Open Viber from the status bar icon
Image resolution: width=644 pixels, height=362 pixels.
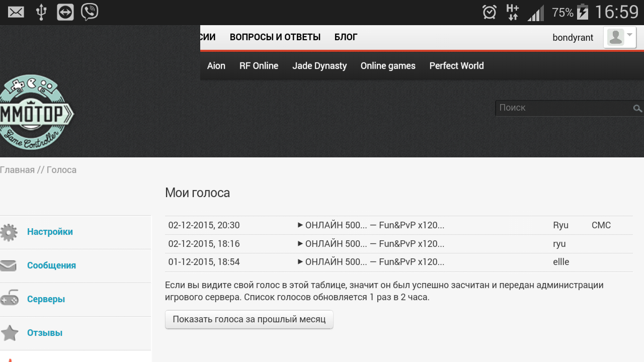[90, 11]
